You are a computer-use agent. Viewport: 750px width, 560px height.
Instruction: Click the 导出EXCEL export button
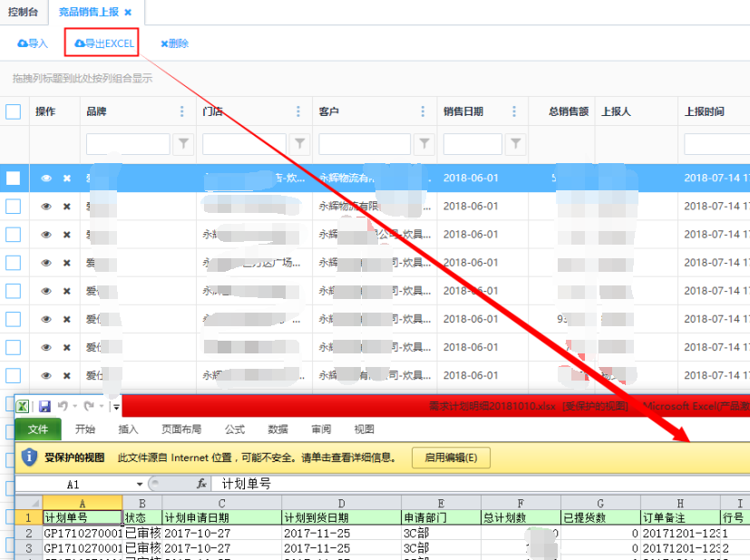(104, 43)
